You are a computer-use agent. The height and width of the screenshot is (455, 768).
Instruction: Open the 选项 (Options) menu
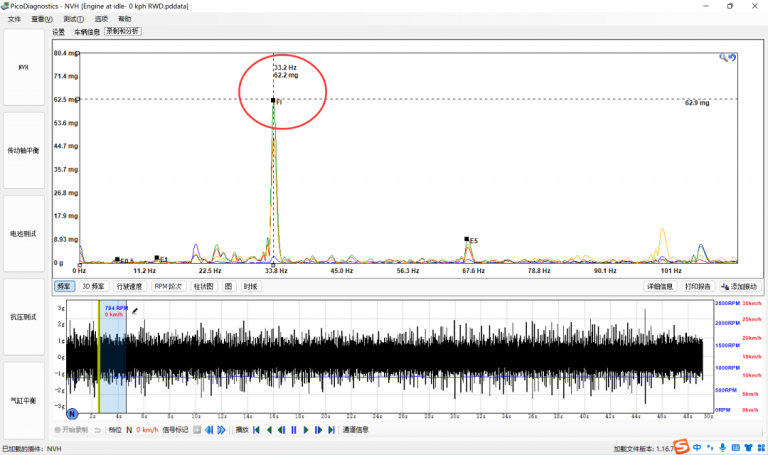[x=101, y=19]
